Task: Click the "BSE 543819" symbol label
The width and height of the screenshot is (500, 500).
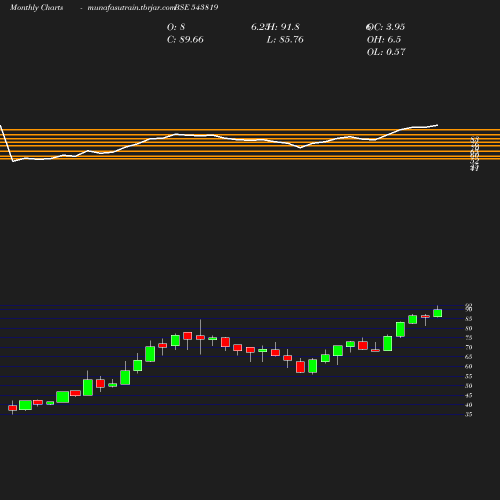Action: pyautogui.click(x=196, y=7)
